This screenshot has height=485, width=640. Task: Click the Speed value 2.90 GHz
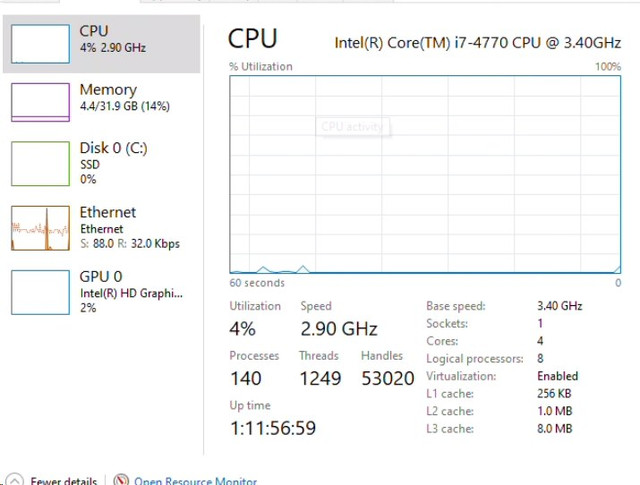pyautogui.click(x=339, y=329)
